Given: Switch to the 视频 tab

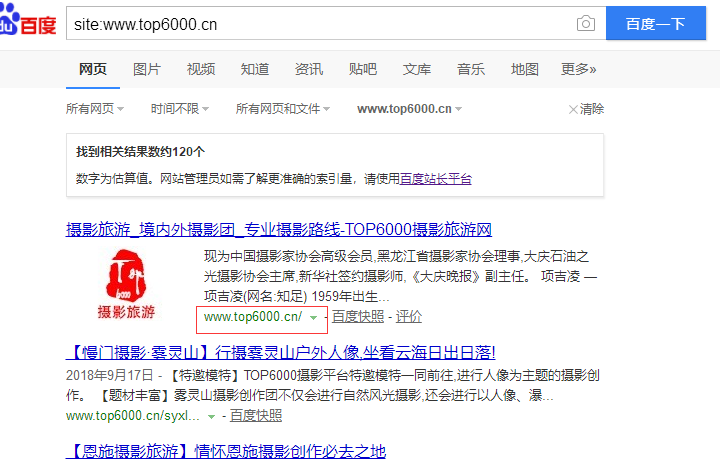Looking at the screenshot, I should click(201, 69).
